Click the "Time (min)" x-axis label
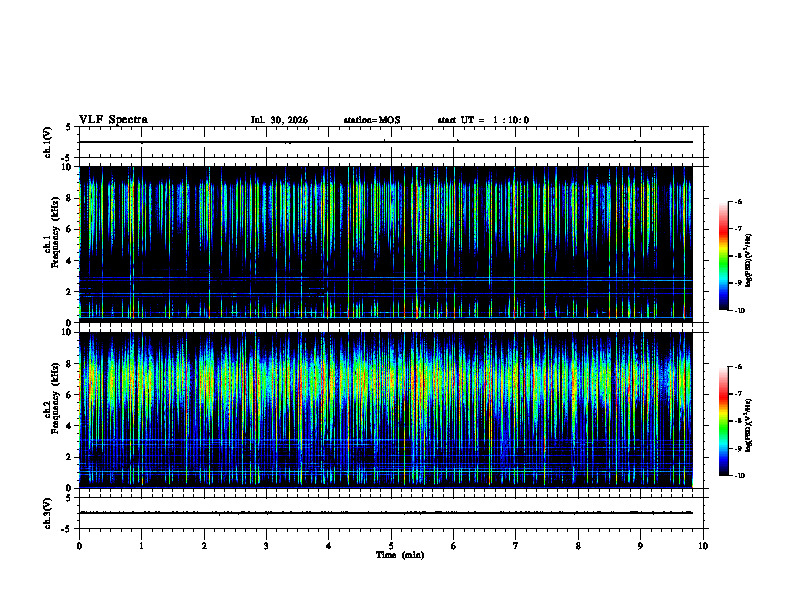 click(400, 555)
